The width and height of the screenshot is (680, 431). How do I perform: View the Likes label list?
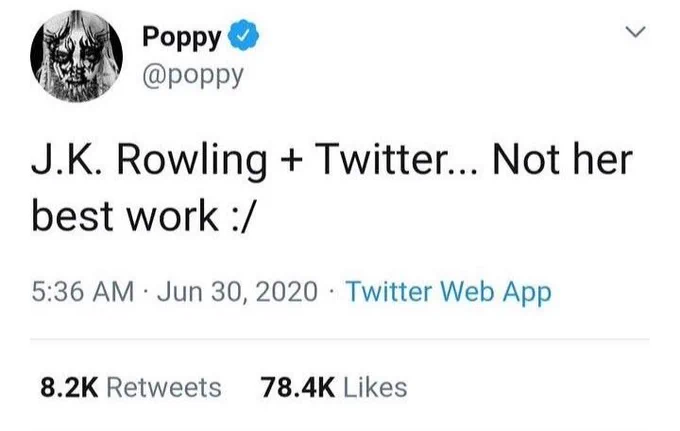(375, 388)
